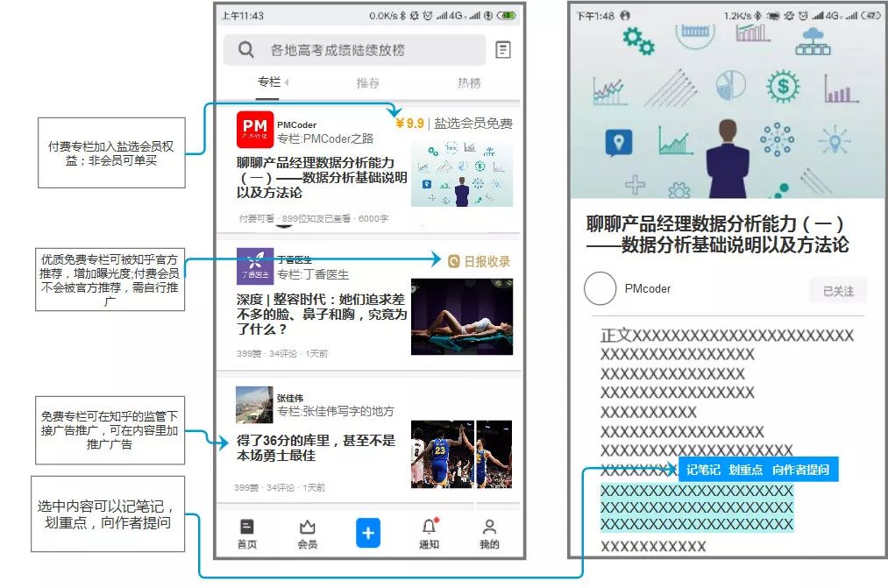
Task: Open the basketball article thumbnail image
Action: [461, 453]
